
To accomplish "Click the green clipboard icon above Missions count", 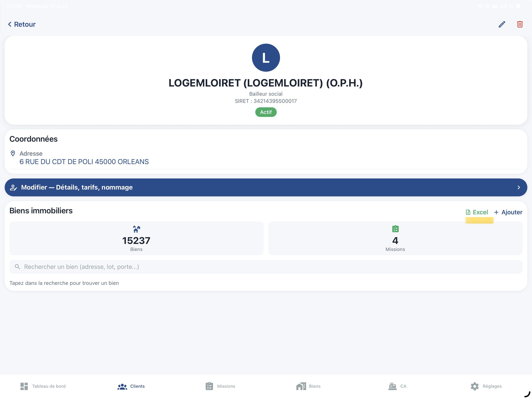I will coord(395,229).
